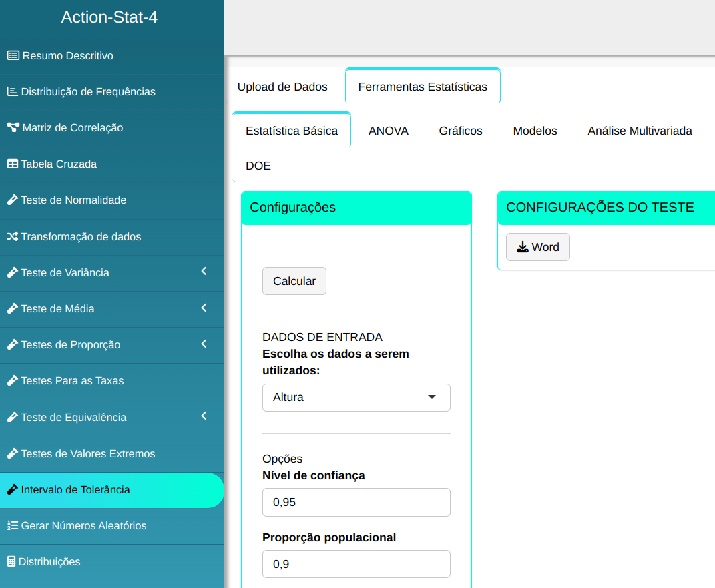Click the Distribuição de Frequências chart icon
Image resolution: width=715 pixels, height=588 pixels.
click(12, 92)
